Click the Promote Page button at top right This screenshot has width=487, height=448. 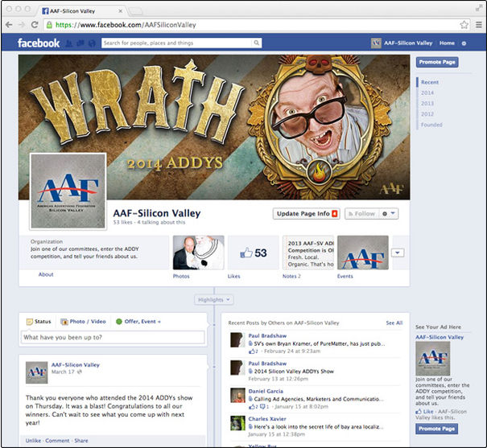pyautogui.click(x=437, y=62)
